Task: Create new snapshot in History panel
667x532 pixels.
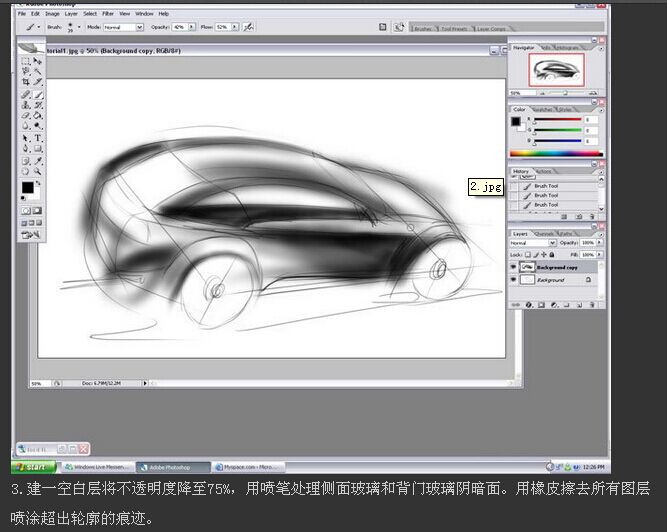Action: pyautogui.click(x=579, y=216)
